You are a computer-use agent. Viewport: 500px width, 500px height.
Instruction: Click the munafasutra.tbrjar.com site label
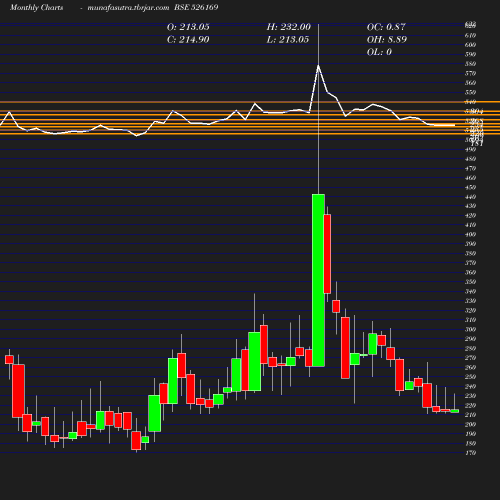point(128,7)
